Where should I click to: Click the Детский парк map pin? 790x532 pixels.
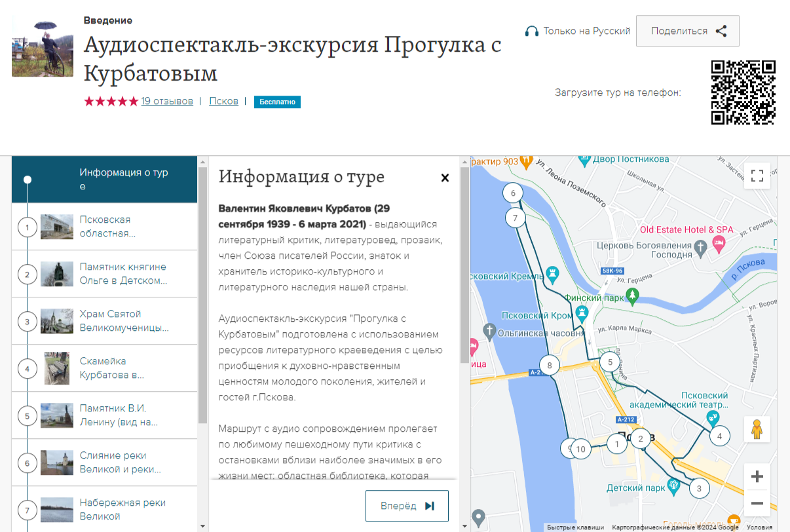pyautogui.click(x=672, y=485)
